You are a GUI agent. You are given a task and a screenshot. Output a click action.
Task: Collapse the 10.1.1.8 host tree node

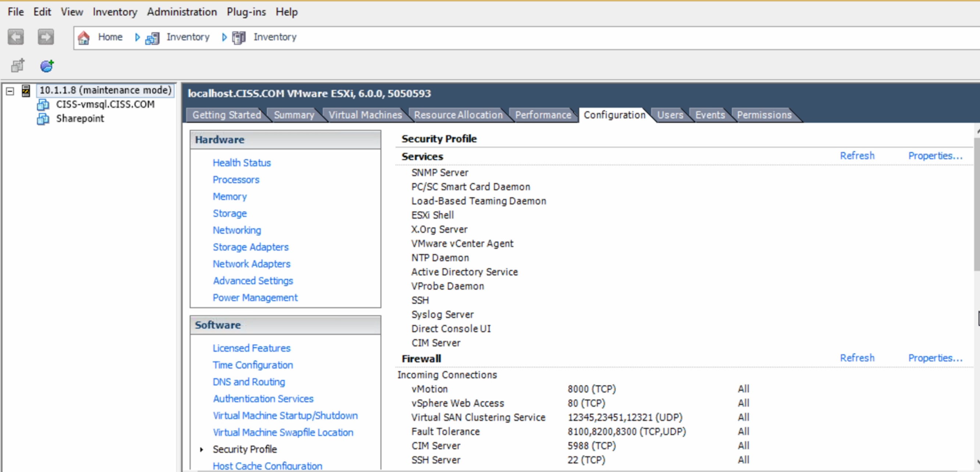[10, 91]
